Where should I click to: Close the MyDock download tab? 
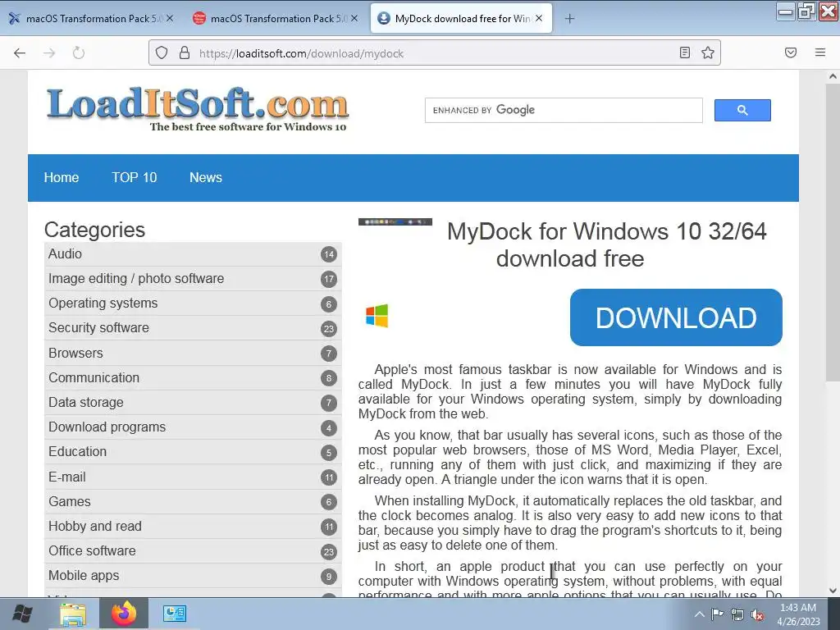pos(539,18)
